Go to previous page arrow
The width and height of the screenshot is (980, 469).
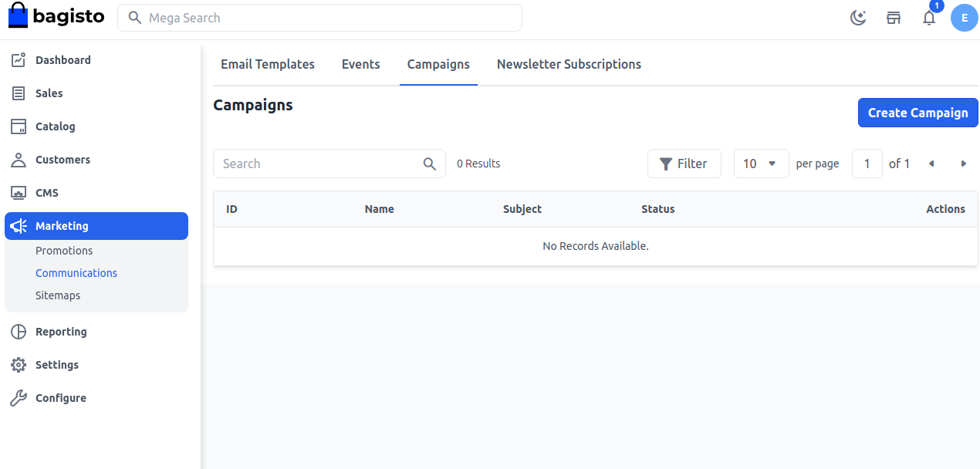pyautogui.click(x=931, y=164)
